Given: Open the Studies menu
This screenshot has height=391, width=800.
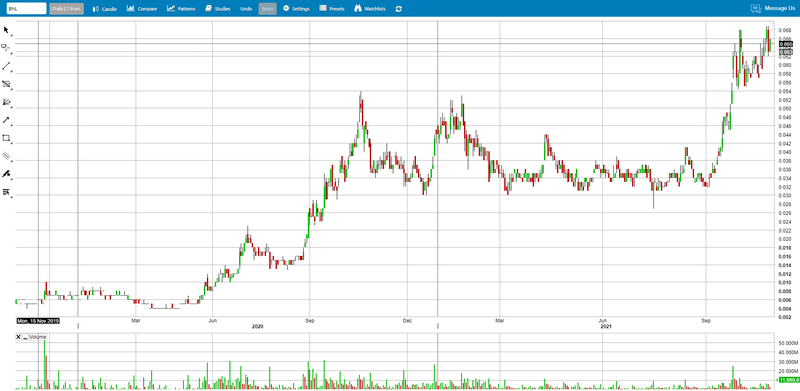Looking at the screenshot, I should coord(217,9).
